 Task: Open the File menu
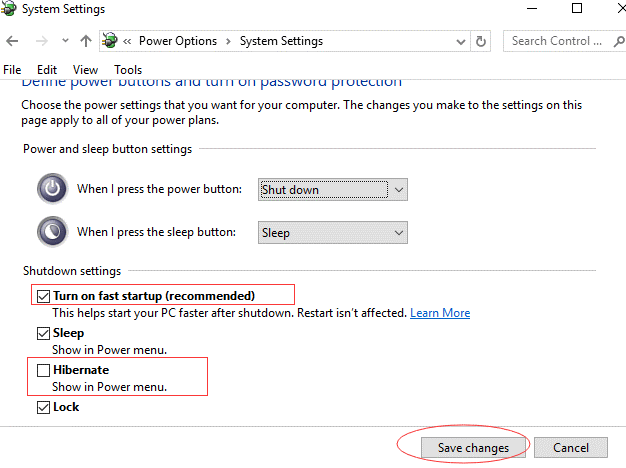[12, 70]
